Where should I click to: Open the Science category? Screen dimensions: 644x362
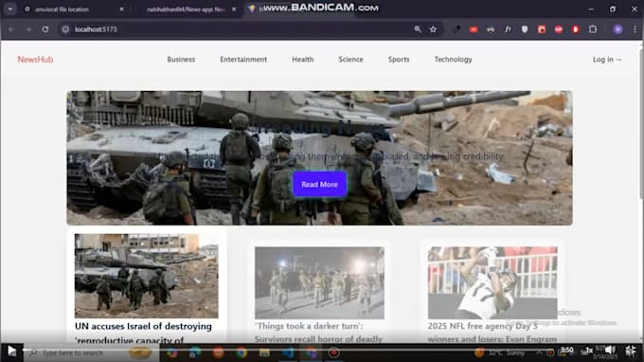[x=350, y=59]
